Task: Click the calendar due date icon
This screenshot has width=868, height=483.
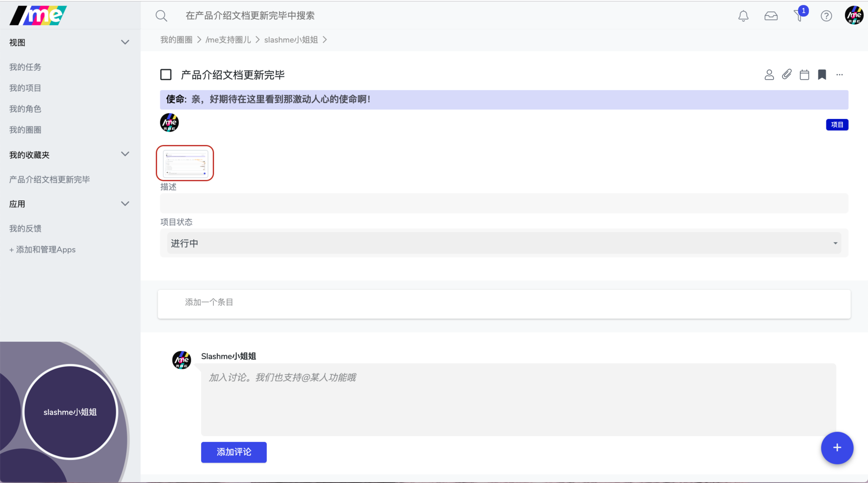Action: pos(804,75)
